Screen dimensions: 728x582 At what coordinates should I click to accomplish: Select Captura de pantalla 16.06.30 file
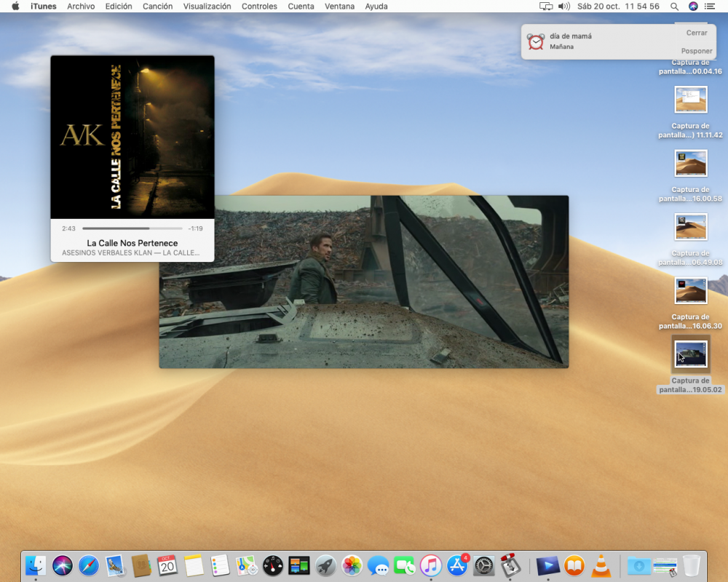(x=690, y=303)
